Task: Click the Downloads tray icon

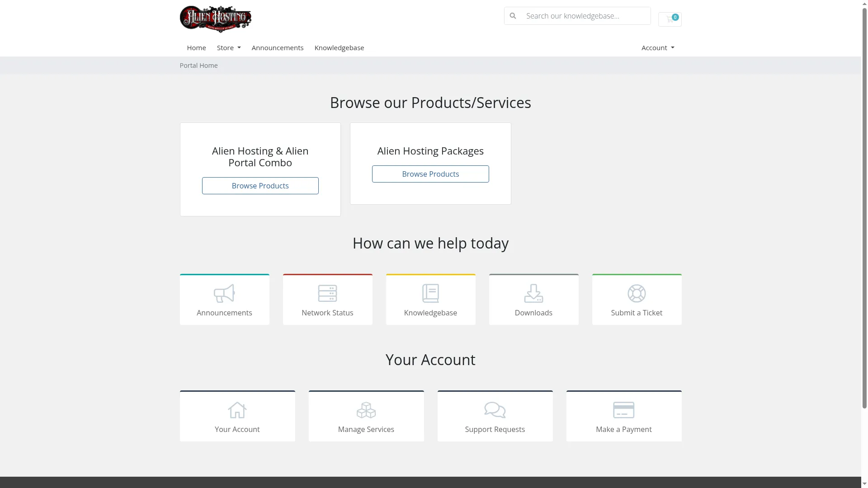Action: coord(533,293)
